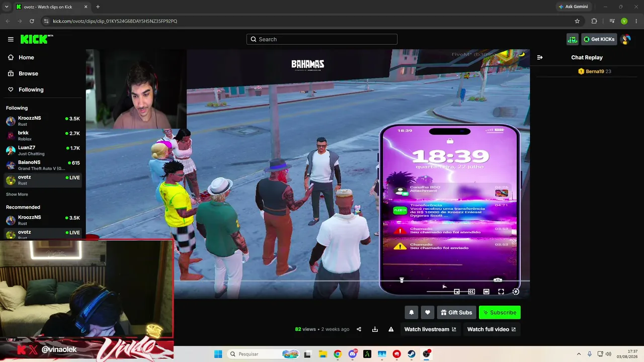Go to Browse in the sidebar
Viewport: 644px width, 362px height.
pos(28,73)
